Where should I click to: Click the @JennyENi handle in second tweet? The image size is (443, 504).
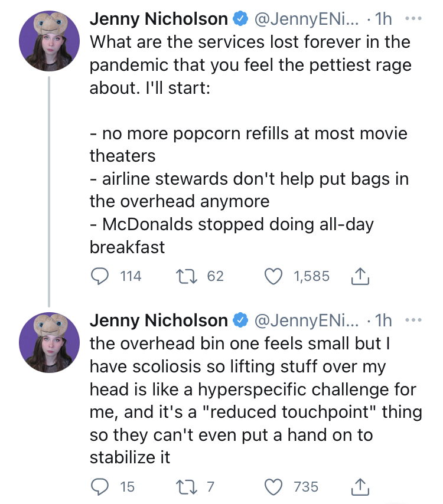tap(307, 320)
